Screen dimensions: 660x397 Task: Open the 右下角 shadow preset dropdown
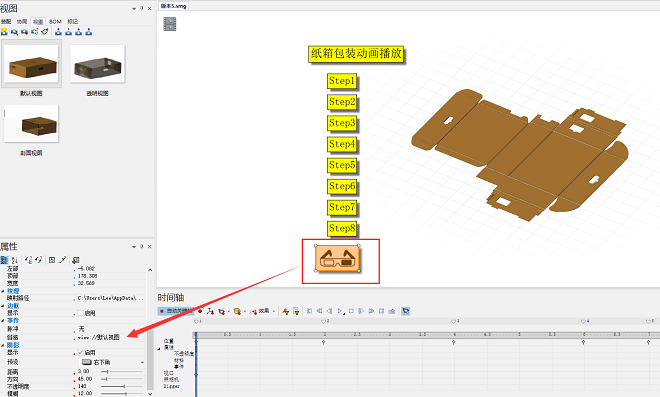pos(113,362)
